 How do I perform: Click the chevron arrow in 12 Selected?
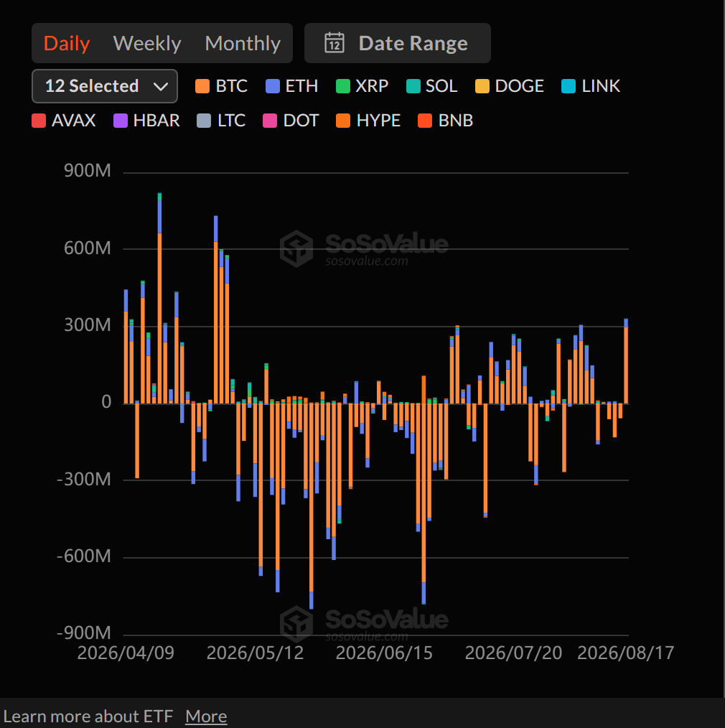(x=161, y=86)
